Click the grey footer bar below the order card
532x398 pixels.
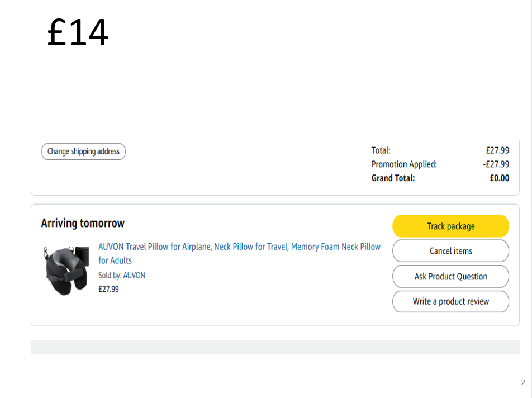[x=275, y=347]
